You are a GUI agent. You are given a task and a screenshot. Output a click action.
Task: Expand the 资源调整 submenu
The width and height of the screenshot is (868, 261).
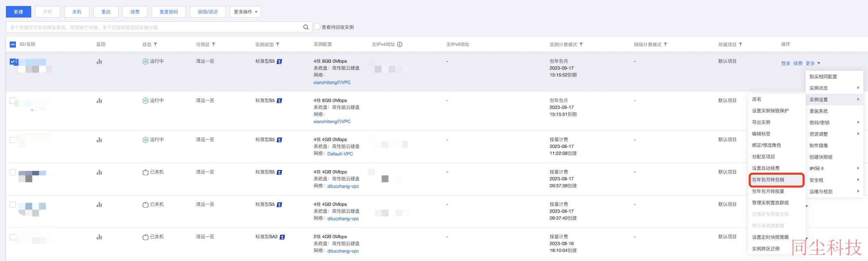click(x=834, y=134)
